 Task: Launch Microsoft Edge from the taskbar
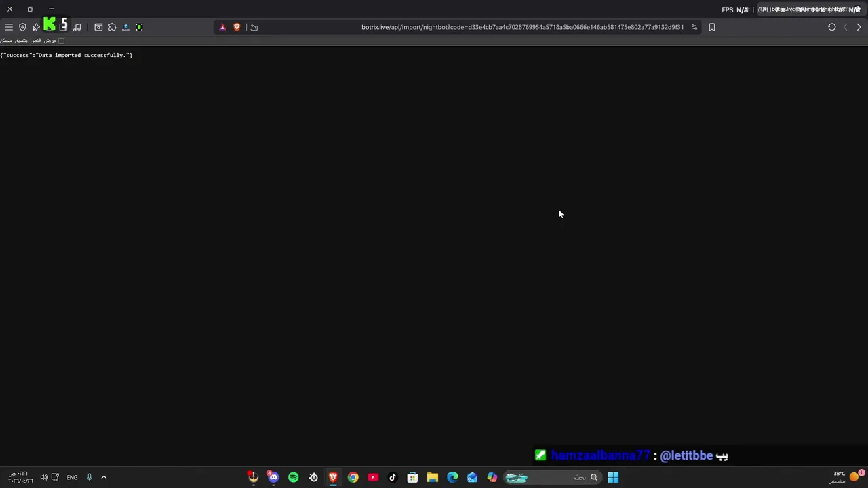click(452, 477)
